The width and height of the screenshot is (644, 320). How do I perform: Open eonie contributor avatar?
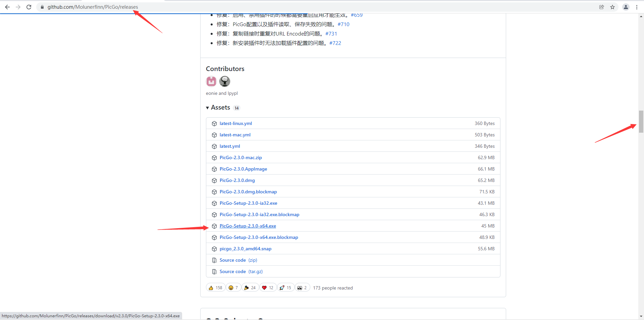211,81
